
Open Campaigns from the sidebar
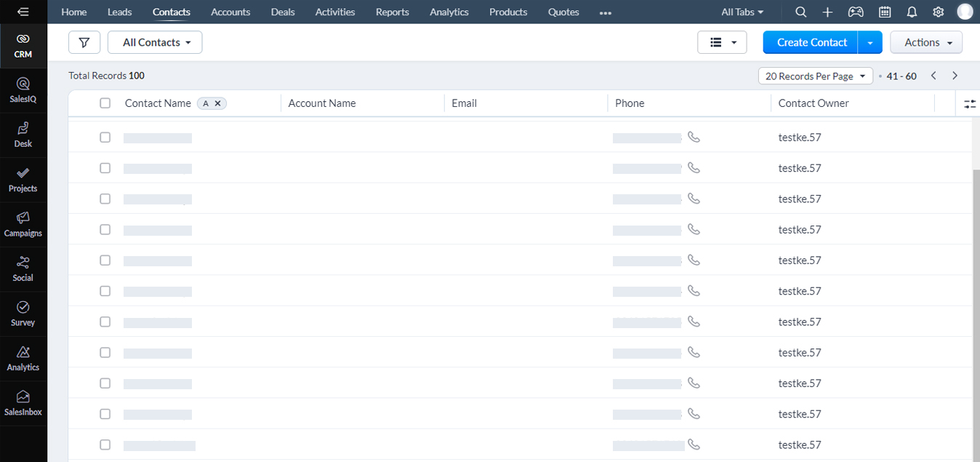(23, 224)
